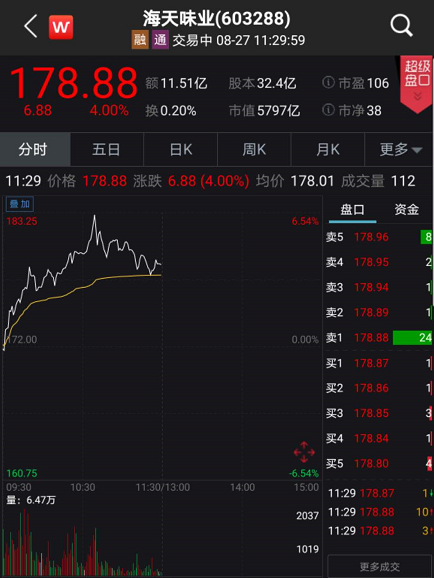The width and height of the screenshot is (434, 578).
Task: Open the red W app logo
Action: click(61, 27)
